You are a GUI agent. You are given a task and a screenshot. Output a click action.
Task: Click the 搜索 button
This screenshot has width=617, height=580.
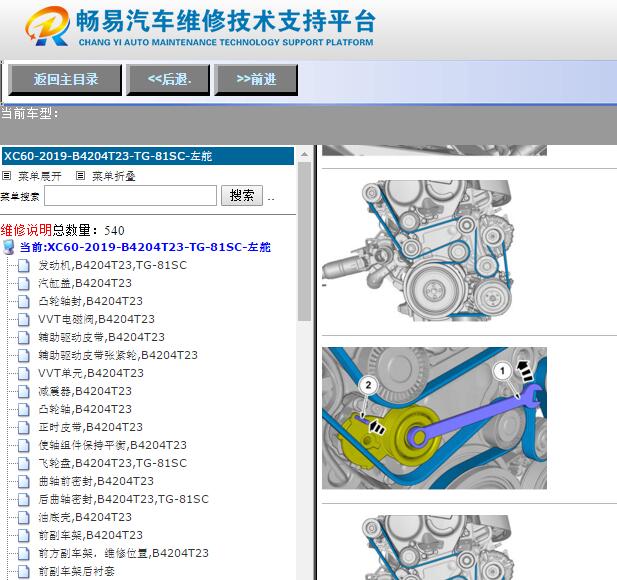point(242,195)
